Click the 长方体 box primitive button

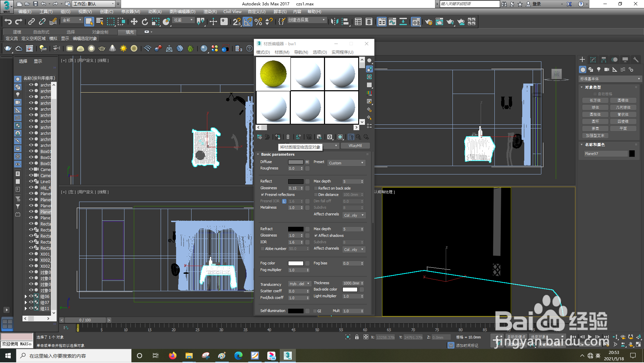tap(595, 101)
